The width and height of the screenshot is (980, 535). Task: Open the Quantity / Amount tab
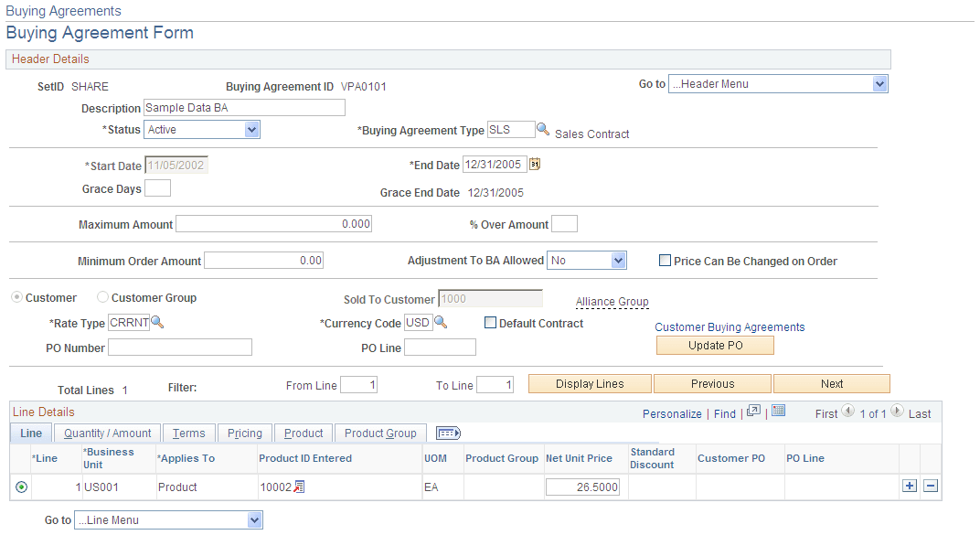[107, 433]
